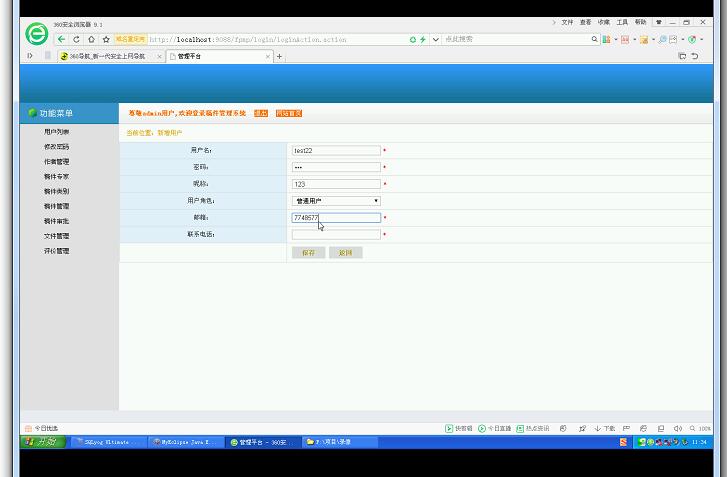Viewport: 727px width, 477px height.
Task: Click the address bar URL field
Action: point(277,40)
